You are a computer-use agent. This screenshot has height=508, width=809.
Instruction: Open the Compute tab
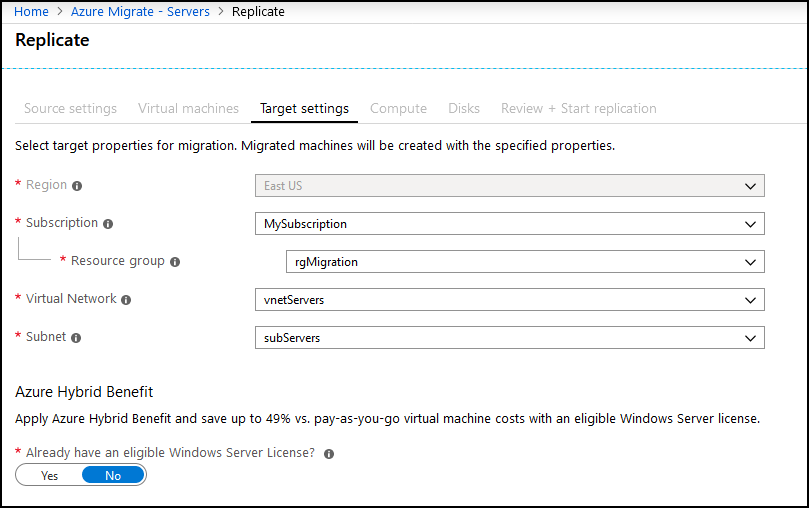398,108
